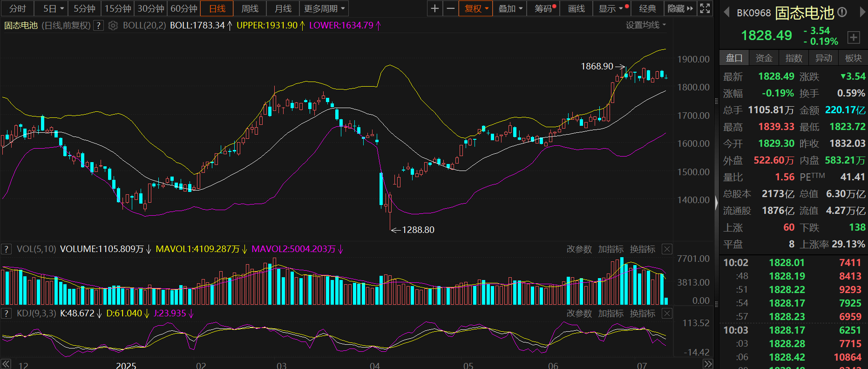Open BOLL indicator gear settings
Viewport: 868px width, 369px height.
113,26
